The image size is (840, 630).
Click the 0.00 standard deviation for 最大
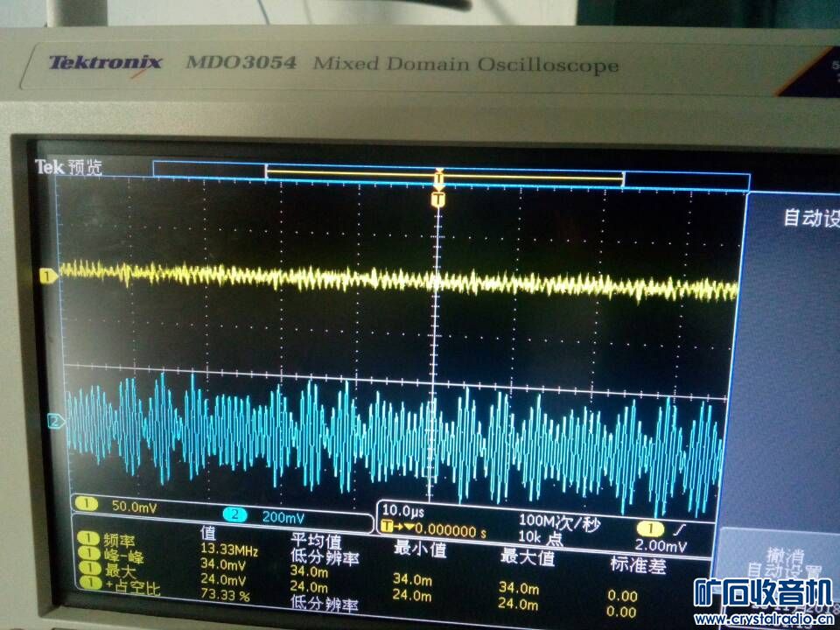(x=621, y=612)
